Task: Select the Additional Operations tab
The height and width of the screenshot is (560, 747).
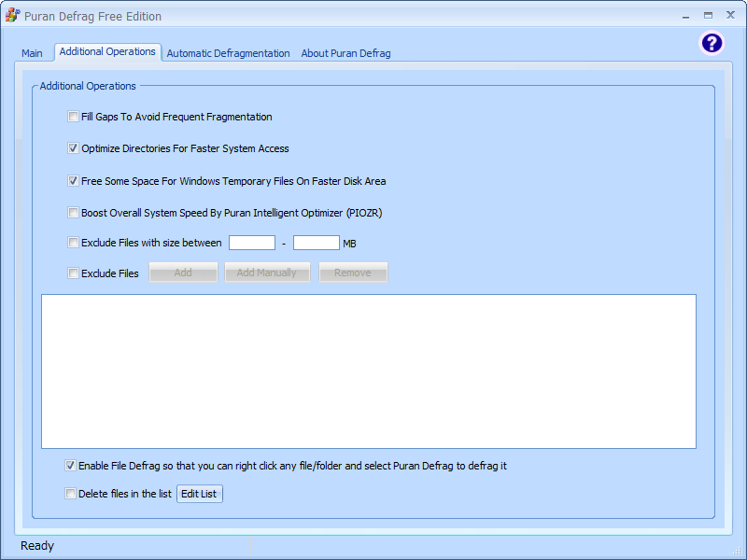Action: 107,51
